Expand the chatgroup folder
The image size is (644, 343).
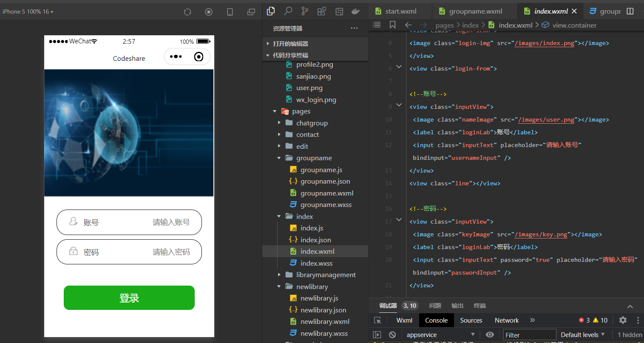point(279,123)
